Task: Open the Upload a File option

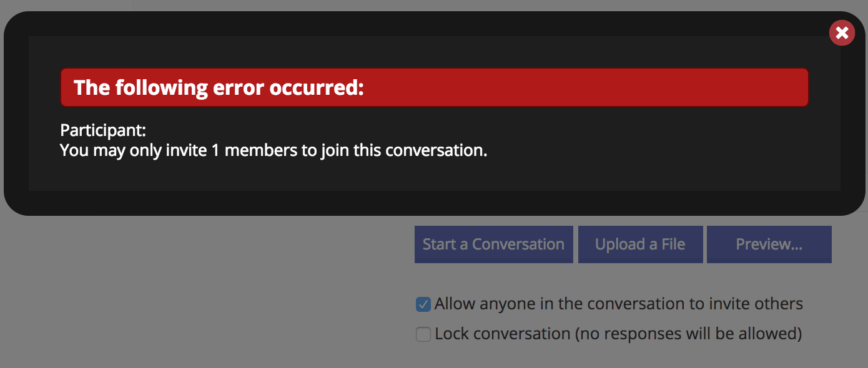Action: pyautogui.click(x=640, y=245)
